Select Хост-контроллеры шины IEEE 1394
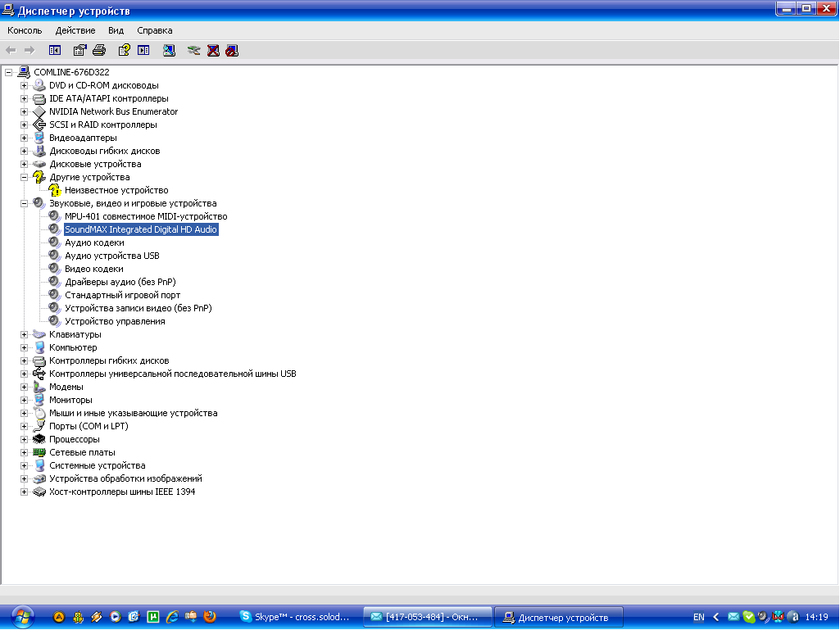 click(121, 492)
